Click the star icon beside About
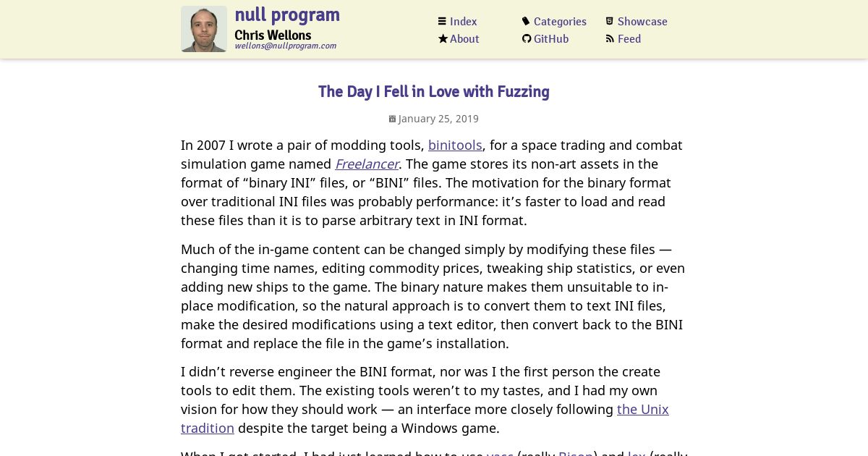This screenshot has height=456, width=868. (x=443, y=39)
